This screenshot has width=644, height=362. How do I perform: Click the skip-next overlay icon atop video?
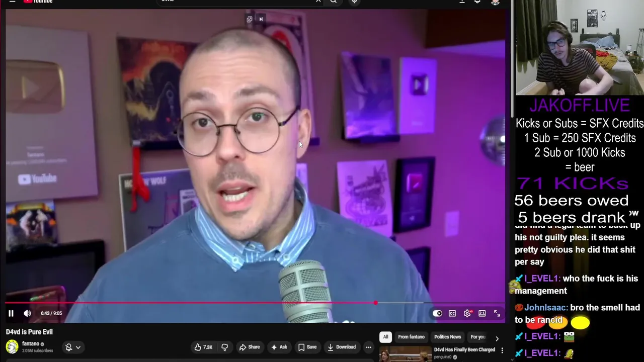coord(261,19)
